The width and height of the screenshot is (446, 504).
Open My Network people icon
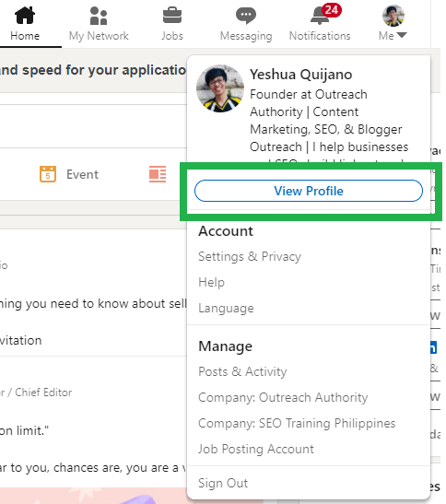(99, 16)
